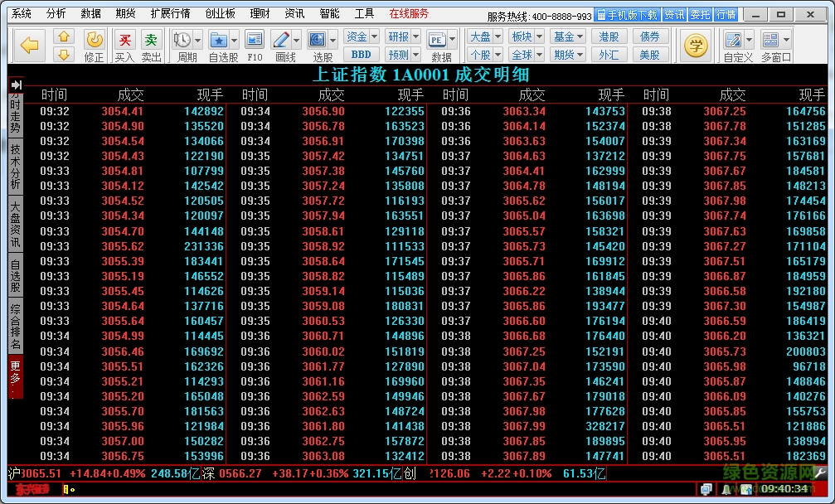Expand the 多窗口 dropdown arrow
Screen dimensions: 835x504
785,40
